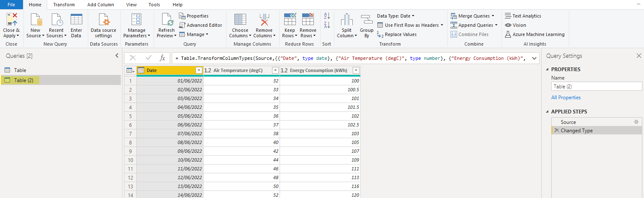Click the query Name input field
The height and width of the screenshot is (198, 644).
coord(596,86)
